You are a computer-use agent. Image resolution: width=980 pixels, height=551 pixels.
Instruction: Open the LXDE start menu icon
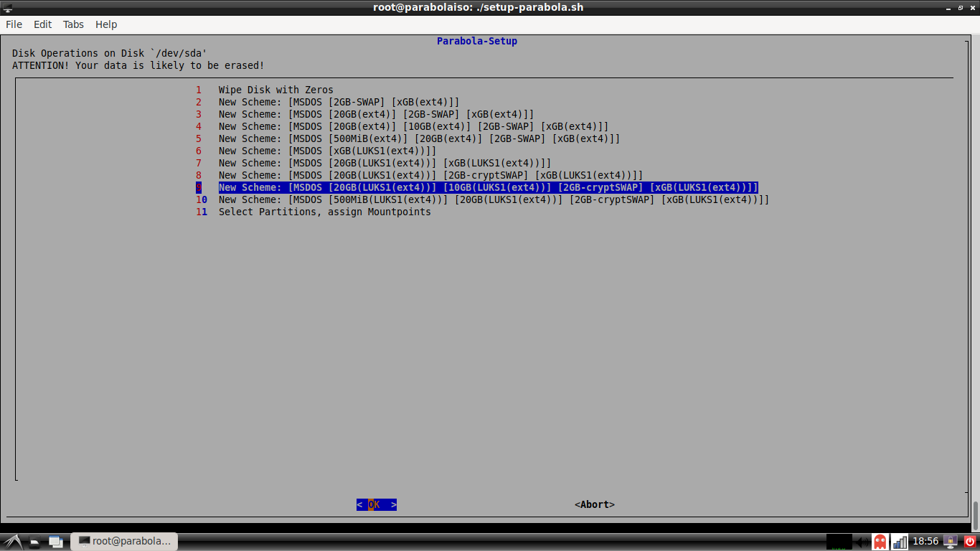(11, 541)
